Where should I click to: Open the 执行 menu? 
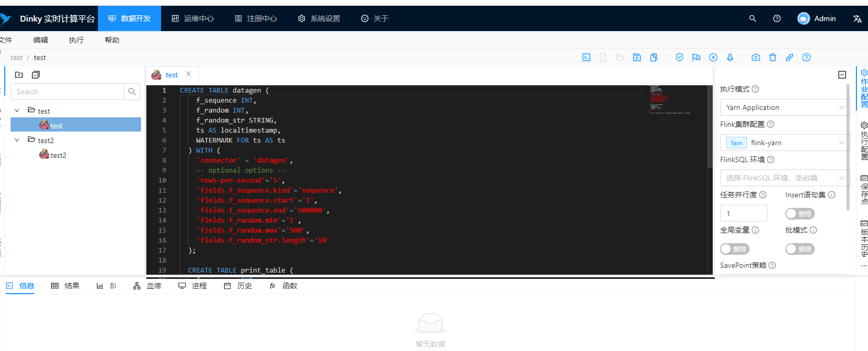76,40
